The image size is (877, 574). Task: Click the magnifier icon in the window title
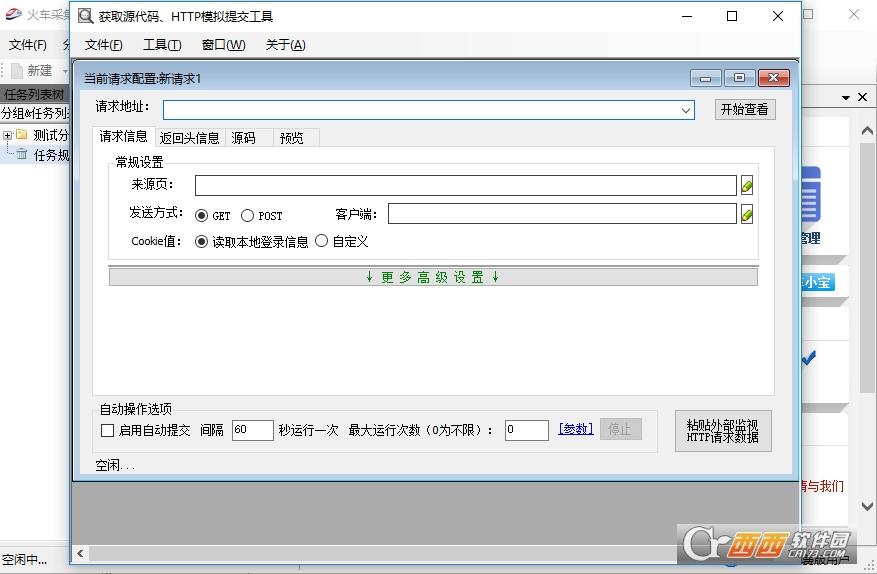coord(87,16)
